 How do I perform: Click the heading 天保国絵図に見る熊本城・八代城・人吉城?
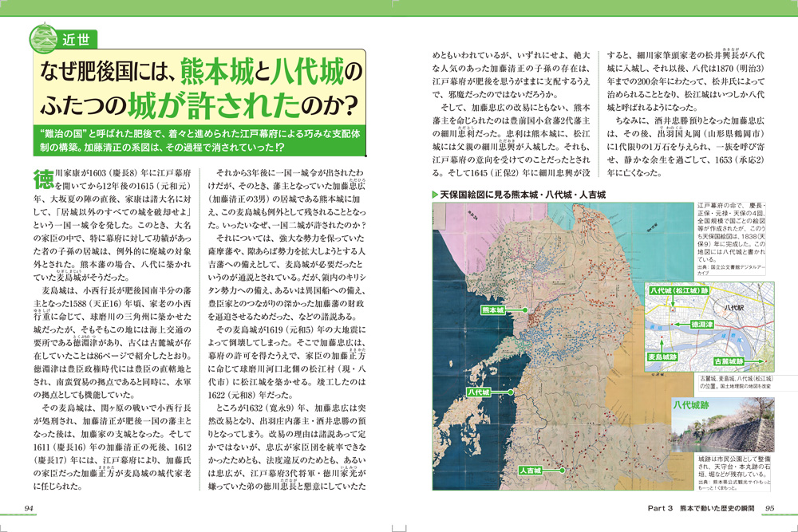click(x=523, y=195)
